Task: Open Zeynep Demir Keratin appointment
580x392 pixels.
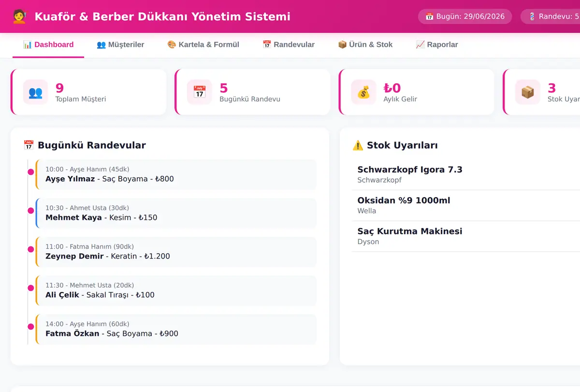Action: tap(176, 252)
